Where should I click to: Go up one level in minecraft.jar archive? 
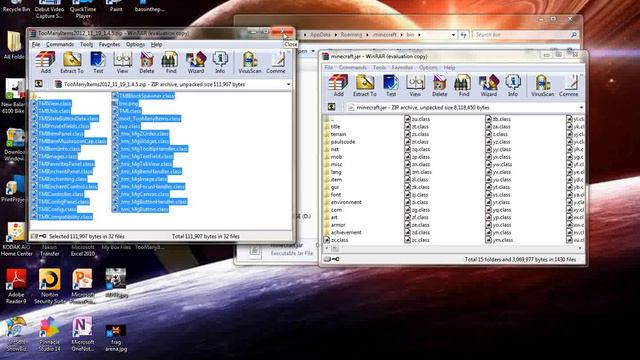(331, 107)
